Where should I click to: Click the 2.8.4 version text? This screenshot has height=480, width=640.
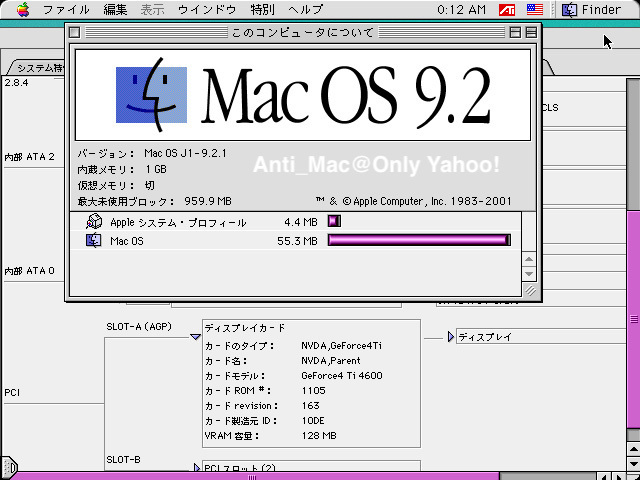[x=16, y=83]
